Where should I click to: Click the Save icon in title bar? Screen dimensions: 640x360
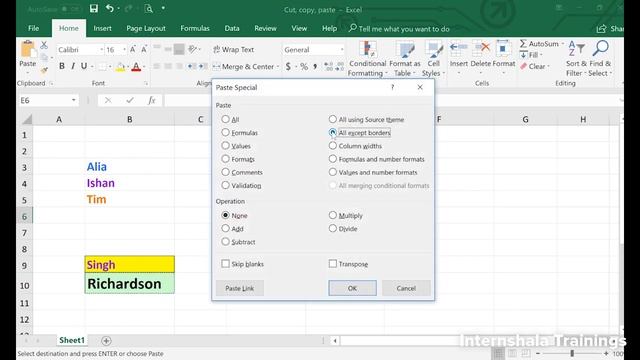coord(94,9)
